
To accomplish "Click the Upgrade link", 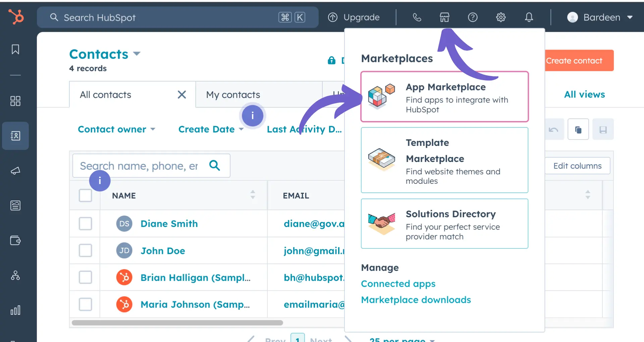I will (361, 17).
